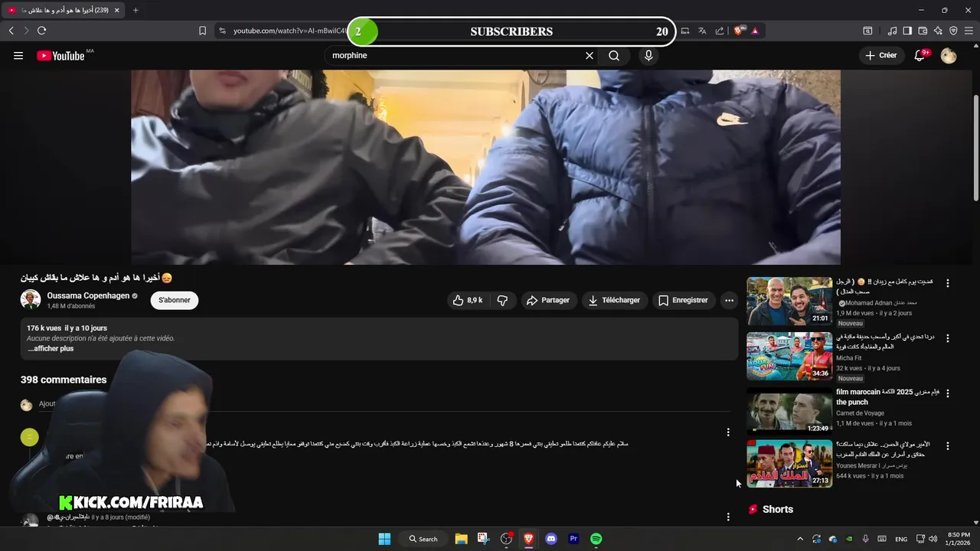This screenshot has height=551, width=980.
Task: Open Brave Wallet icon
Action: (x=923, y=31)
